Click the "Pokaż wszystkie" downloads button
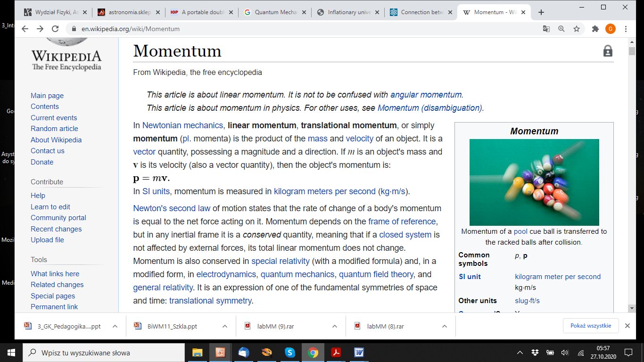 tap(590, 326)
